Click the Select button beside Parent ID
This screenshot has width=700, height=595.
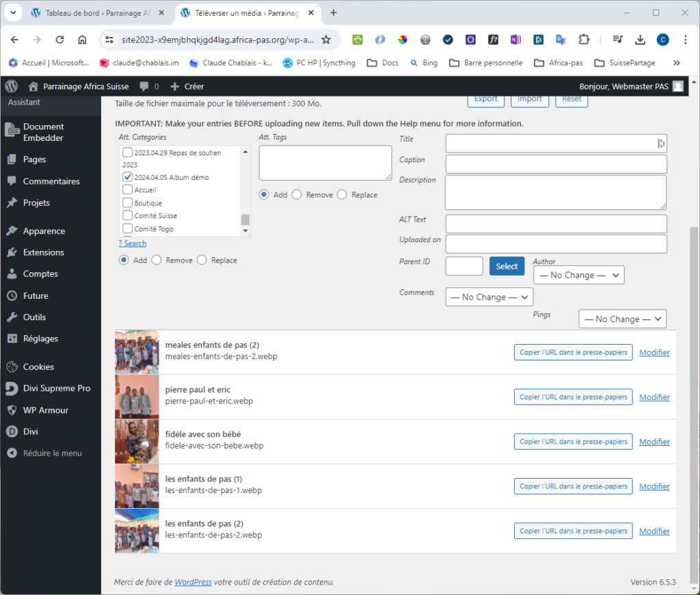pos(507,266)
